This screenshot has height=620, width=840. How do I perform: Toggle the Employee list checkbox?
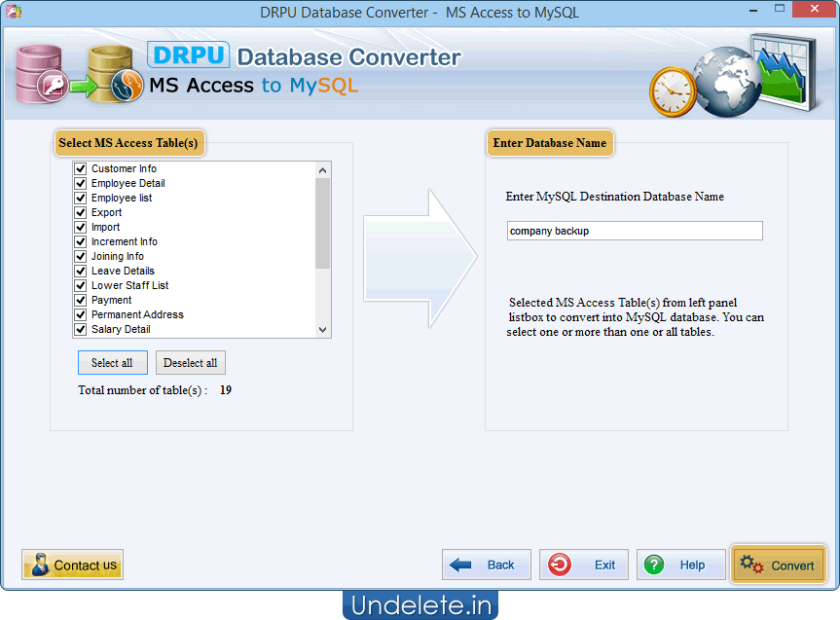click(x=81, y=198)
